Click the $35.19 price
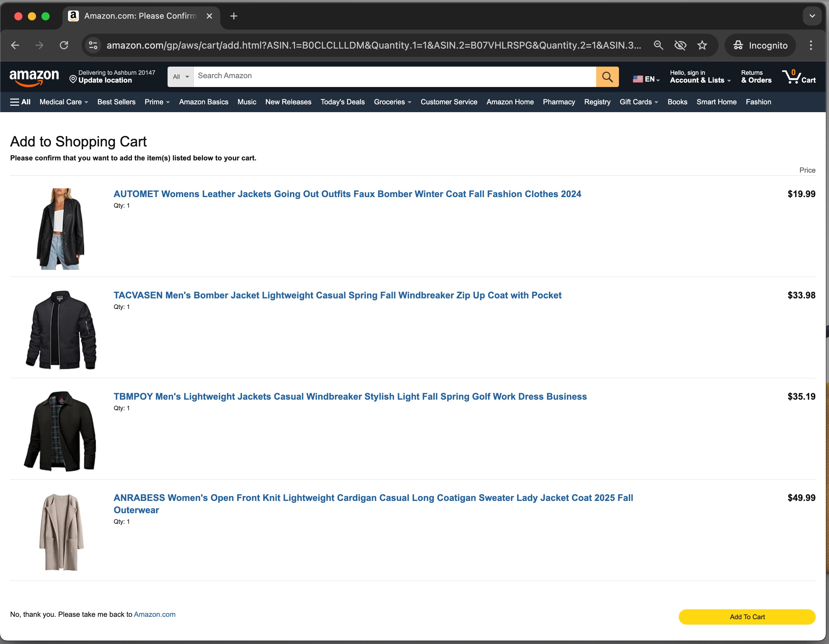The width and height of the screenshot is (829, 644). coord(801,397)
